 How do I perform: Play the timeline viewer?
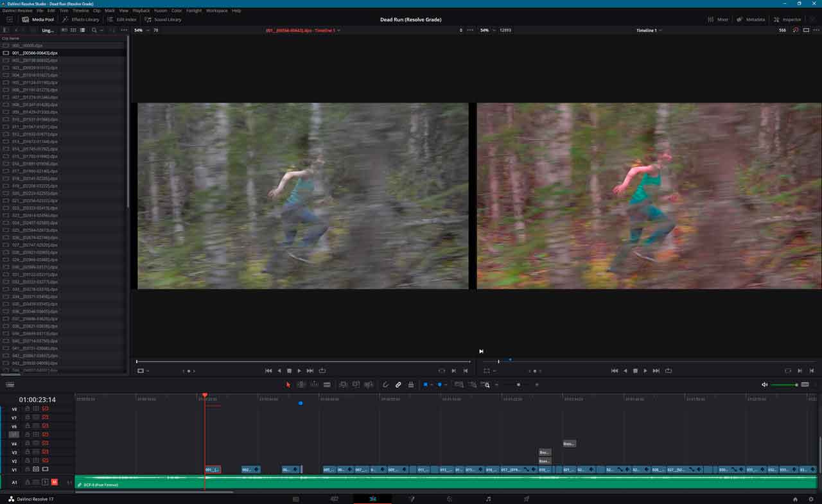pyautogui.click(x=645, y=370)
